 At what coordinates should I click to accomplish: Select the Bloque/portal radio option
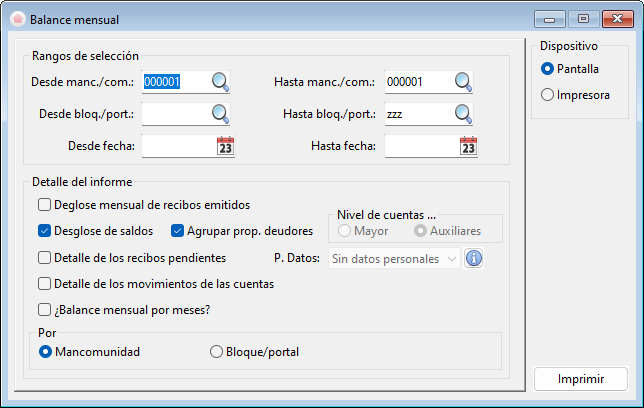[x=216, y=352]
